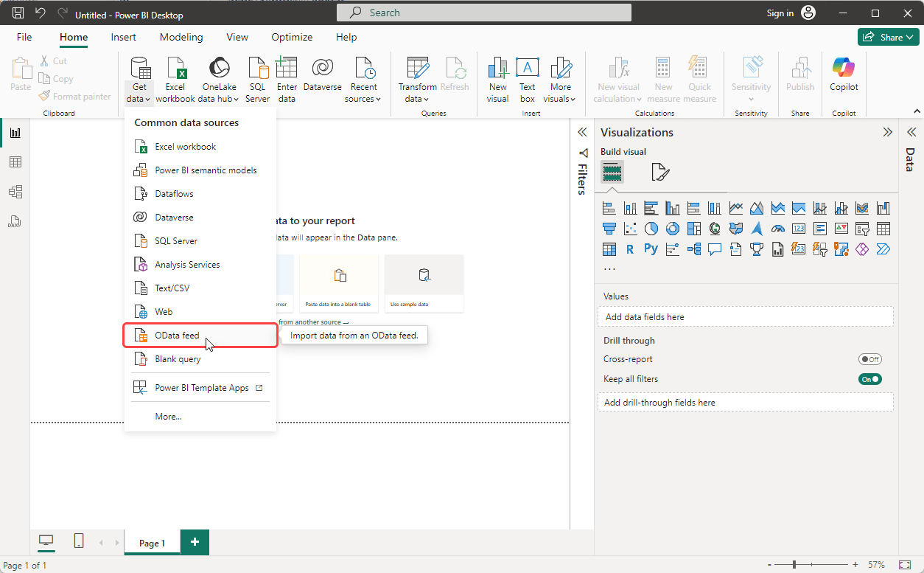The width and height of the screenshot is (924, 573).
Task: Click the Excel workbook ribbon button
Action: pos(175,80)
